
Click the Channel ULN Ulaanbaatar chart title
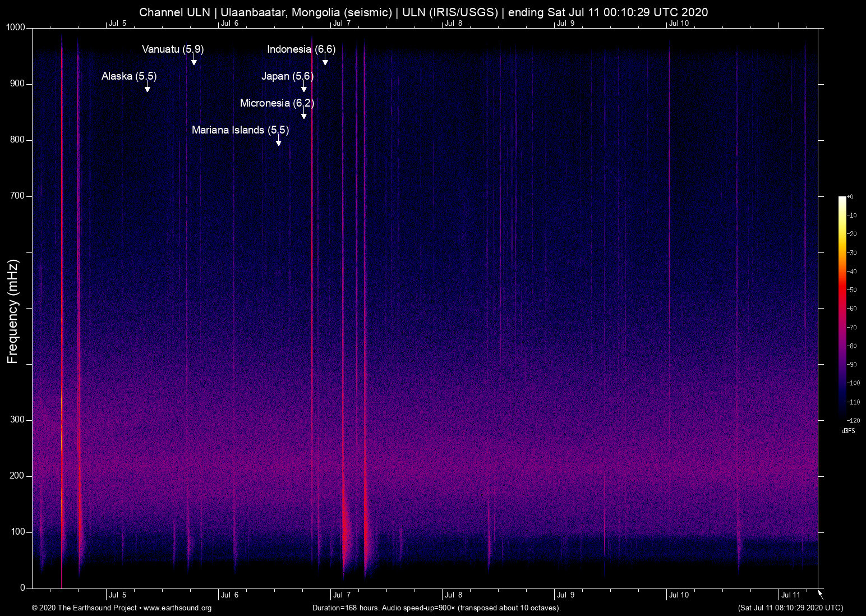pos(423,12)
